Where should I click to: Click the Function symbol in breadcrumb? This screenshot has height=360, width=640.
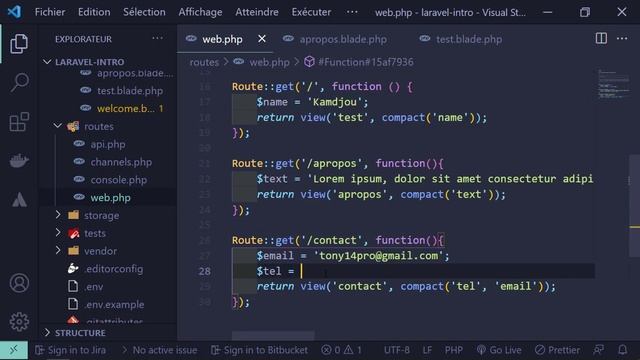359,62
